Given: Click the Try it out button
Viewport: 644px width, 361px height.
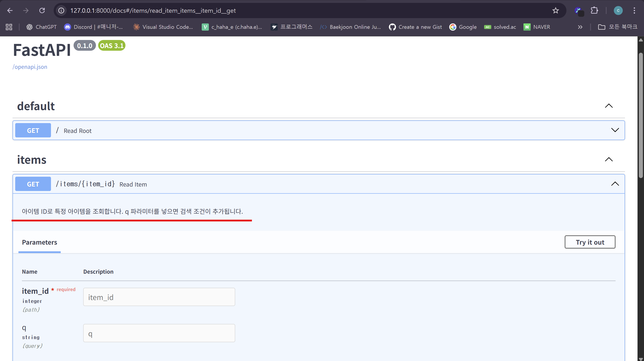Looking at the screenshot, I should click(590, 242).
